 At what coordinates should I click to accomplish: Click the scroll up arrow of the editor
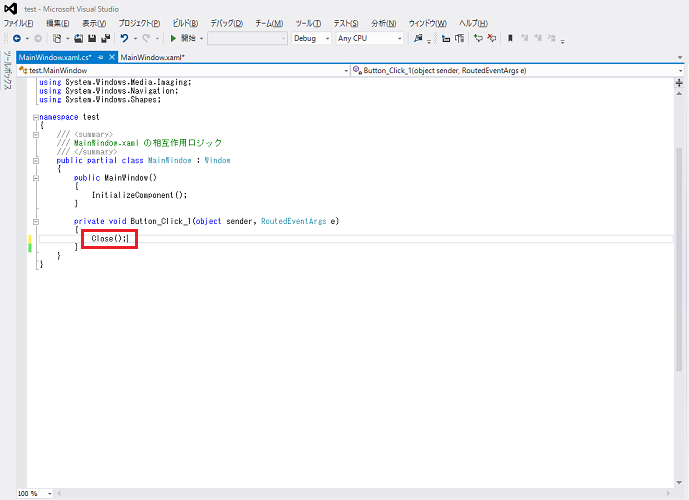pyautogui.click(x=679, y=94)
